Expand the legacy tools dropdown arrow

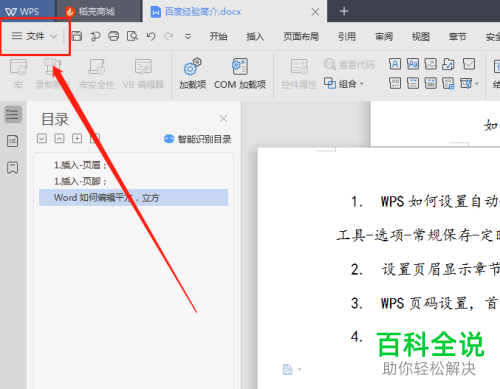[x=477, y=84]
